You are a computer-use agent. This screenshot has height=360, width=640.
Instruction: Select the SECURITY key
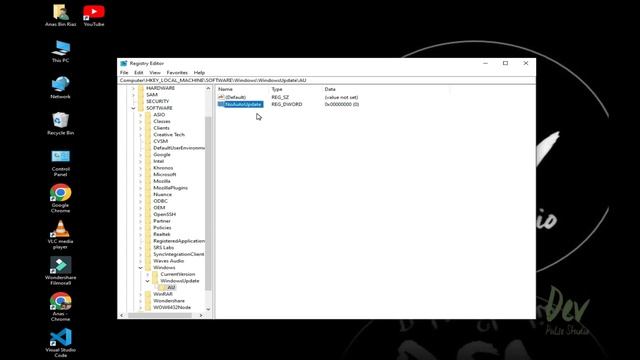158,101
